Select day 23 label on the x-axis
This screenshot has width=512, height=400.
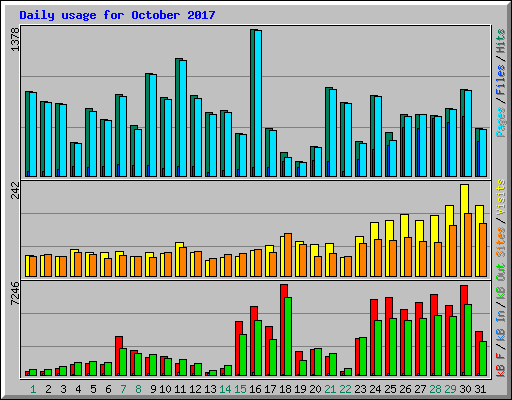(360, 389)
